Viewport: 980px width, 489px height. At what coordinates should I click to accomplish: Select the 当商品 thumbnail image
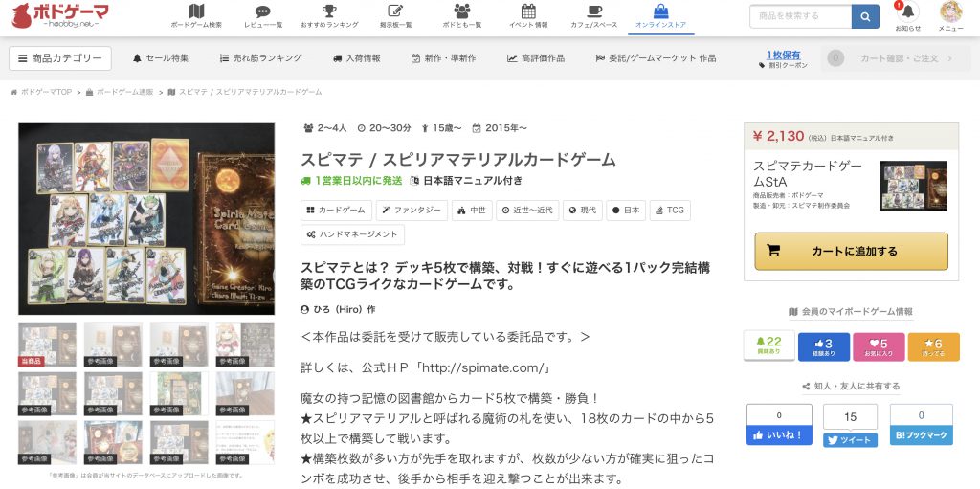point(48,345)
